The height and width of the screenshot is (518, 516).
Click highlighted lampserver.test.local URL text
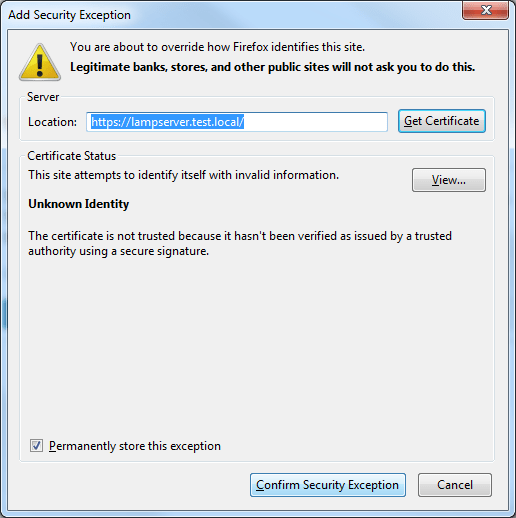click(167, 122)
